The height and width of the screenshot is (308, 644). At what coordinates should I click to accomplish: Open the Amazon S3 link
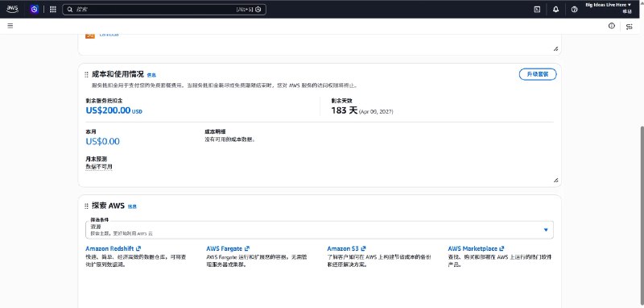[x=346, y=248]
